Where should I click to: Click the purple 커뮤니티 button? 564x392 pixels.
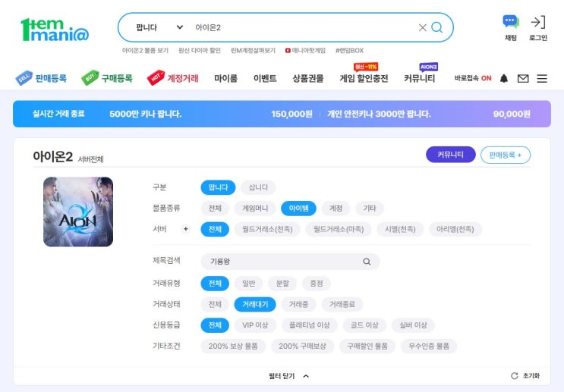(451, 155)
